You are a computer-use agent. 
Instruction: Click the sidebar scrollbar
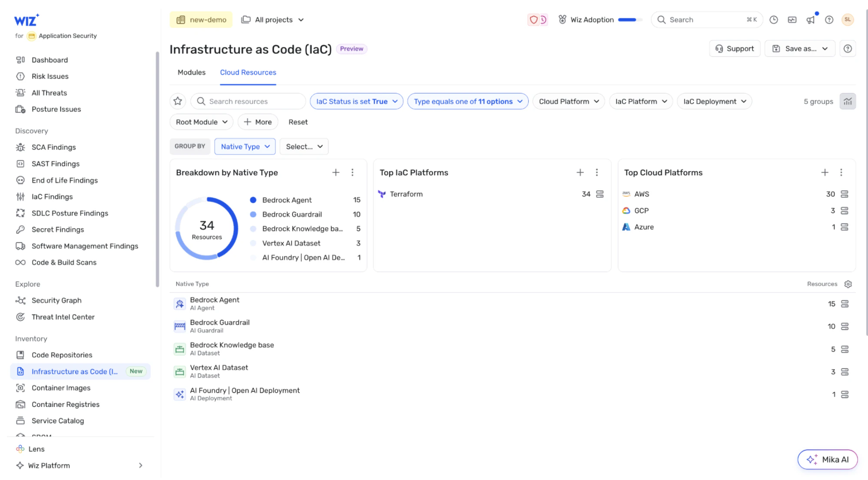(x=157, y=170)
